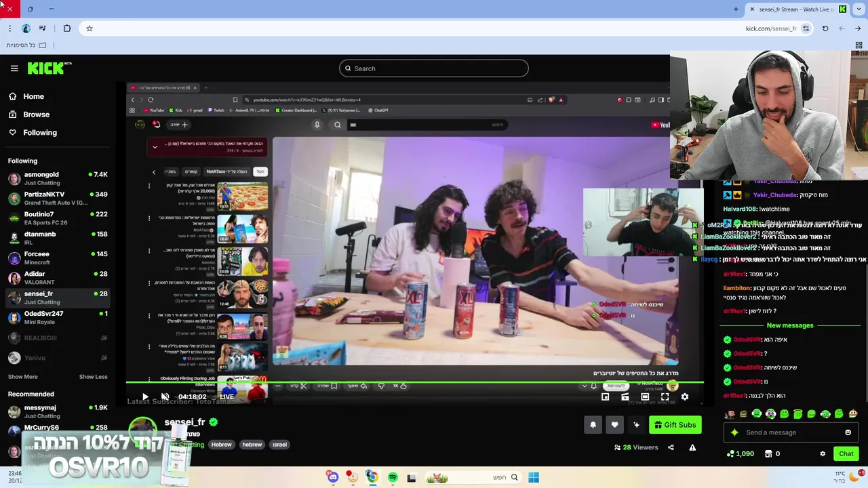Screen dimensions: 868x488
Task: Open OdedSvr247 channel in sidebar
Action: (x=58, y=317)
